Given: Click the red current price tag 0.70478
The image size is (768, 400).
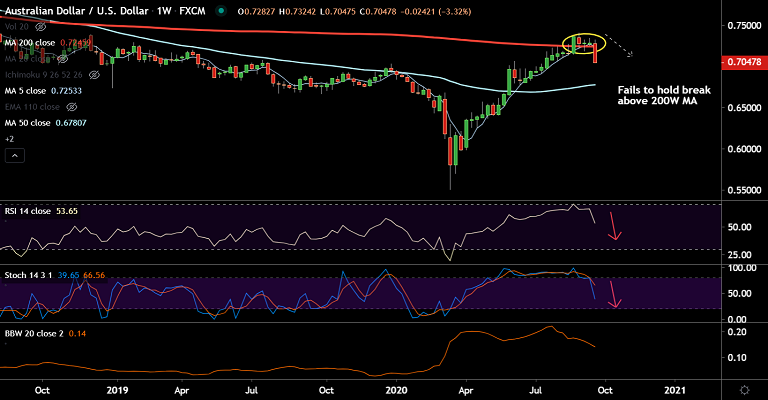Looking at the screenshot, I should [744, 62].
